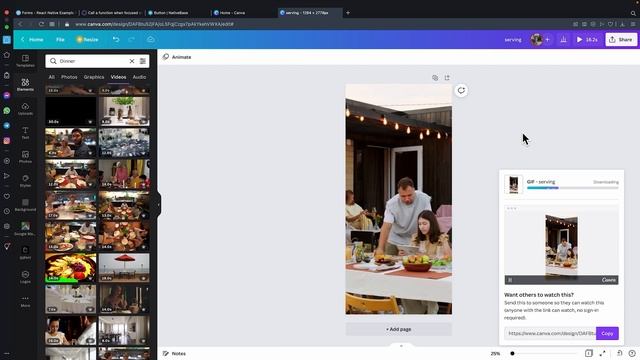This screenshot has width=640, height=360.
Task: Select the dinner canvas video on page
Action: pos(399,199)
